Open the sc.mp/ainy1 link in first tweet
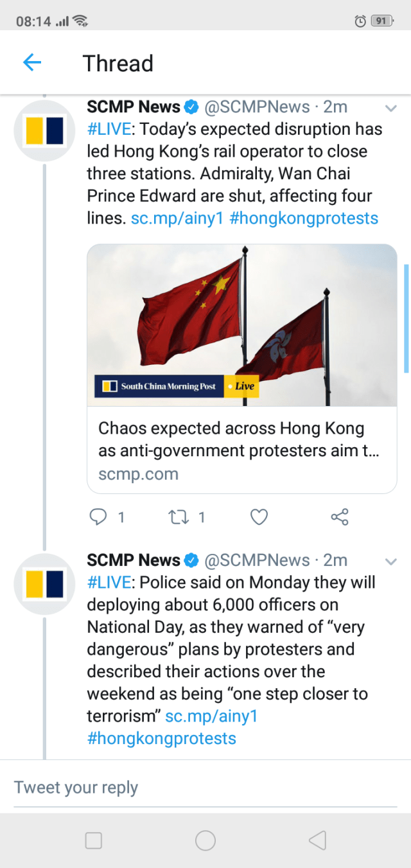This screenshot has width=411, height=868. [177, 218]
